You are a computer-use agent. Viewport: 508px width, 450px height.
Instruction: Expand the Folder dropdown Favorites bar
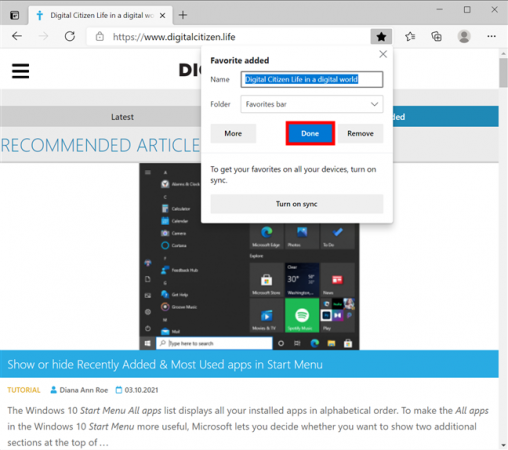coord(312,104)
